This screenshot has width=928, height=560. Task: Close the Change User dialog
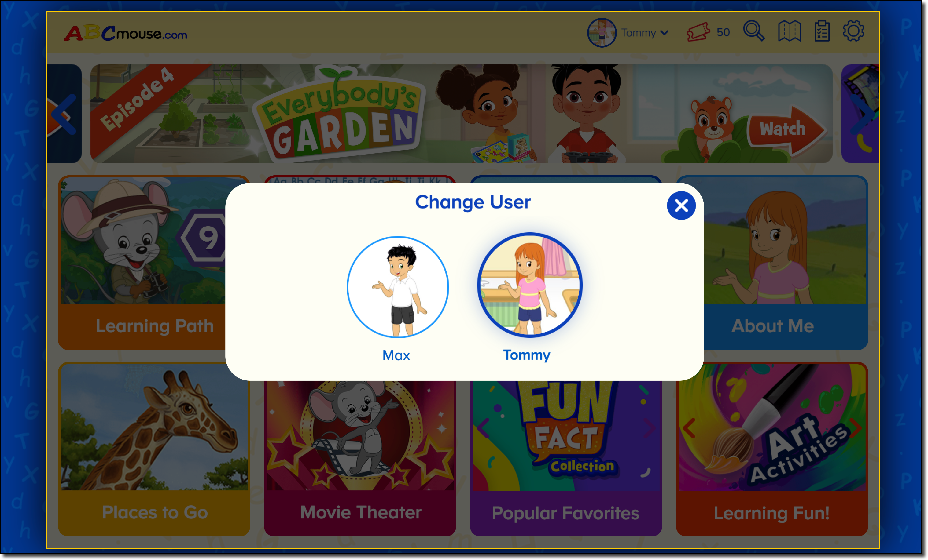coord(681,205)
